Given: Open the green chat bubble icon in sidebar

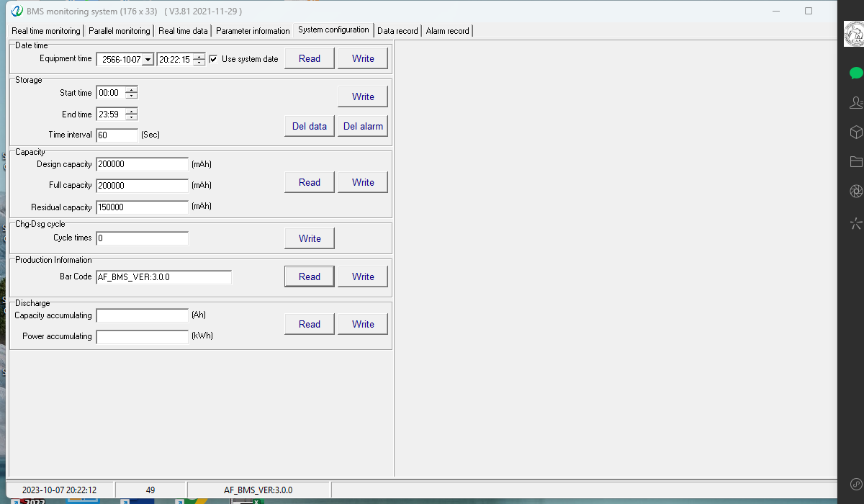Looking at the screenshot, I should pyautogui.click(x=856, y=73).
